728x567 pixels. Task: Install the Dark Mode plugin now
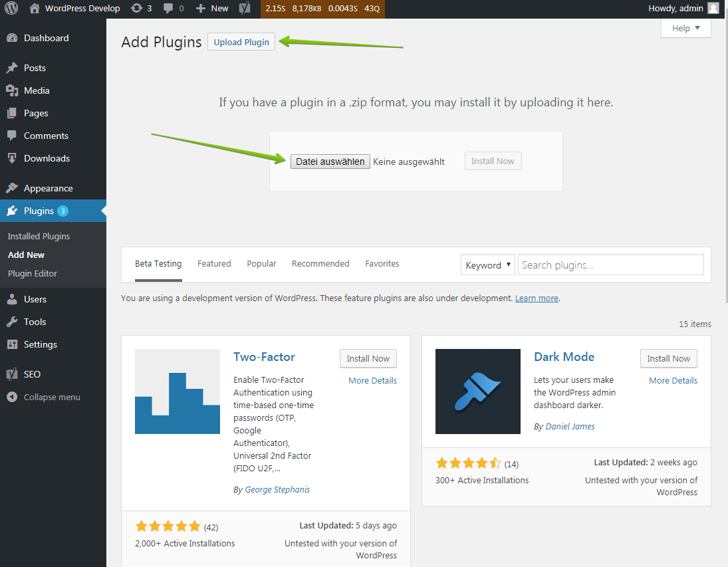[669, 358]
